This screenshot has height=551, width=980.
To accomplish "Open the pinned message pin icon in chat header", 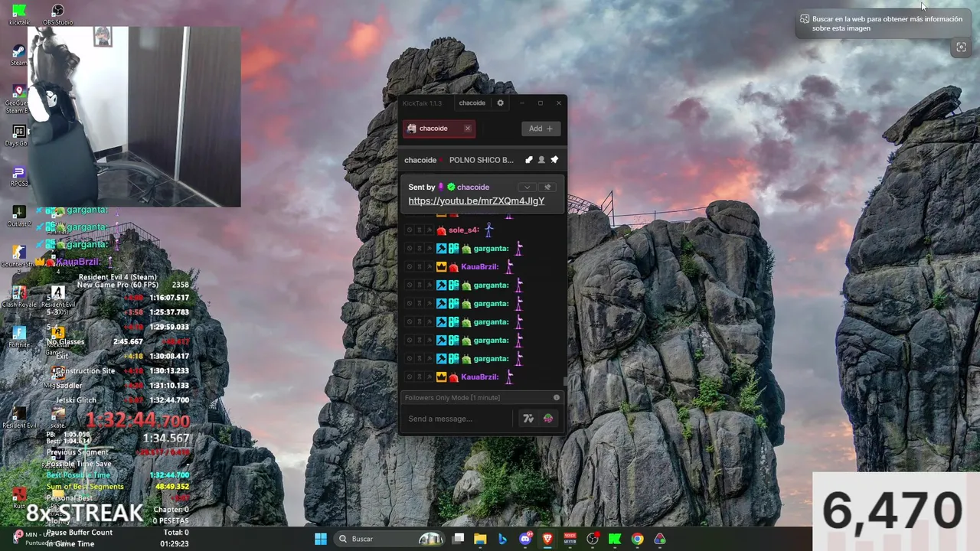I will click(554, 160).
